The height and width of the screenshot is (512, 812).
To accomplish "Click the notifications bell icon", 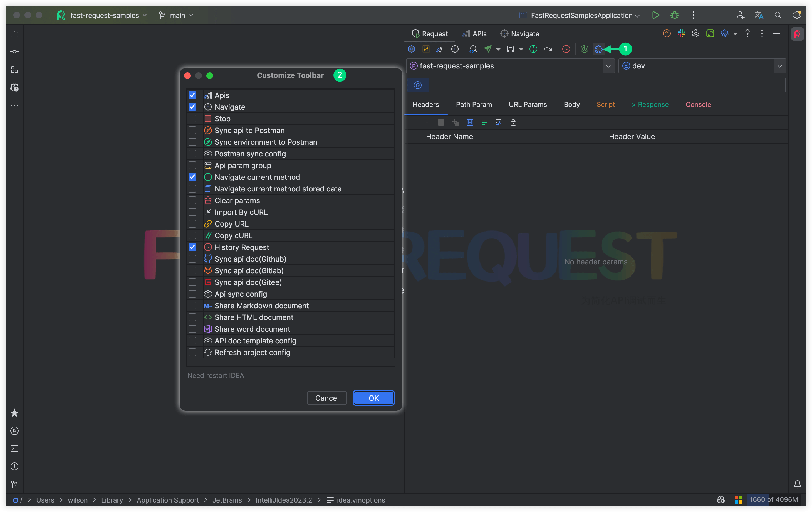I will tap(797, 484).
